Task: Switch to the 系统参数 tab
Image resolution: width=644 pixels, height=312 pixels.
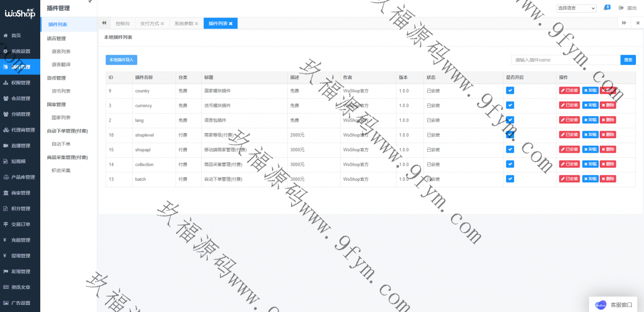Action: [184, 24]
